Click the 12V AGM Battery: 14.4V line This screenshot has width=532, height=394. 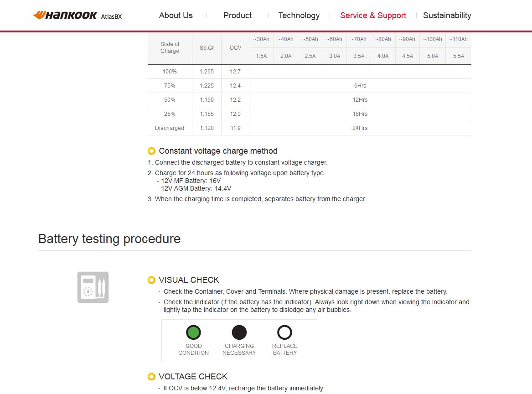pos(194,189)
